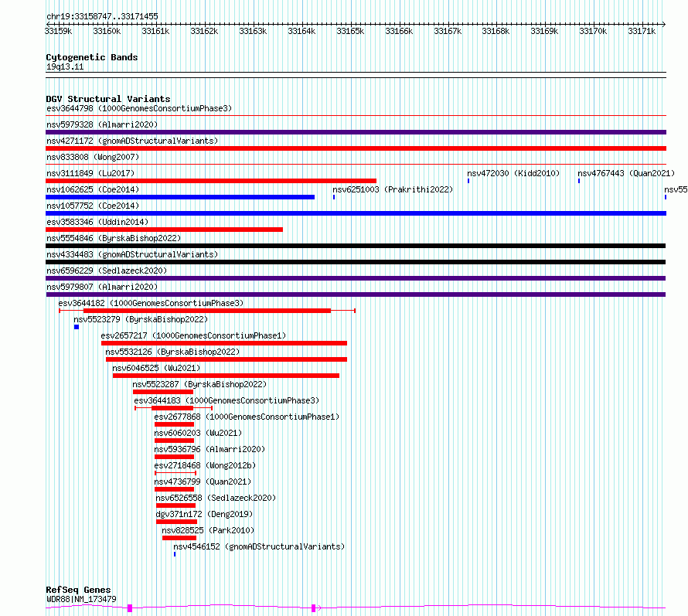Select the nsv1062625 Coe2014 blue bar
The width and height of the screenshot is (688, 616).
(180, 197)
